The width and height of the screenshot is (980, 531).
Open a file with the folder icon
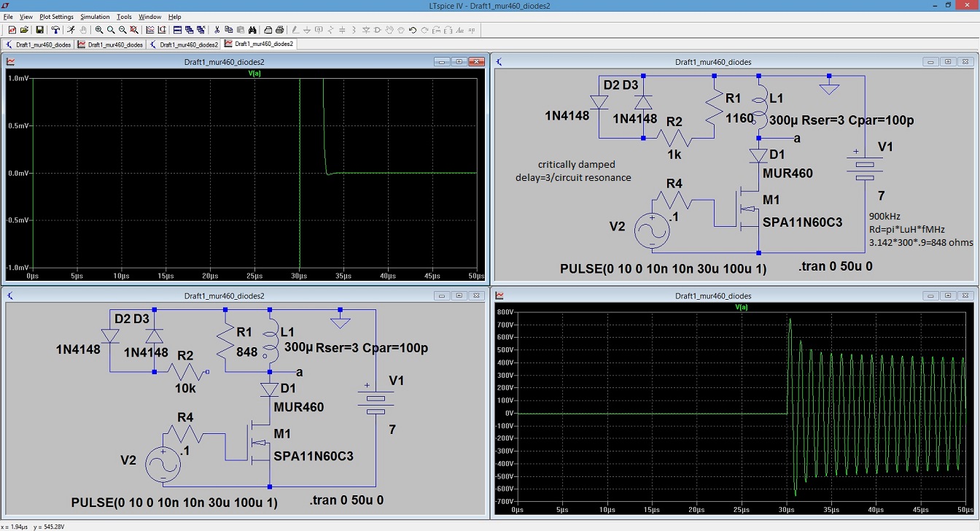(x=24, y=30)
